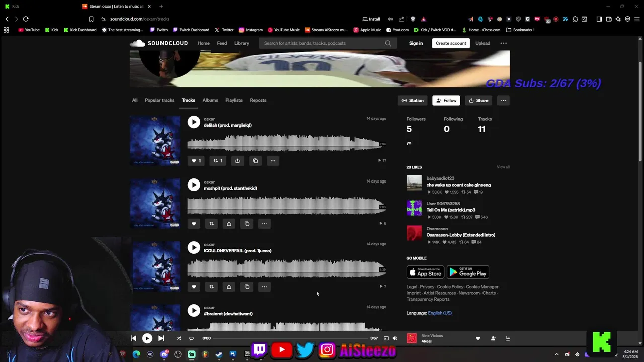Switch to the All tab
Image resolution: width=644 pixels, height=362 pixels.
(x=135, y=100)
